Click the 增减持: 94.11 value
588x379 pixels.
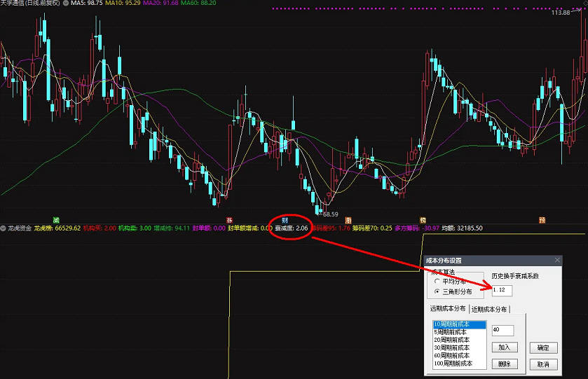pyautogui.click(x=172, y=228)
